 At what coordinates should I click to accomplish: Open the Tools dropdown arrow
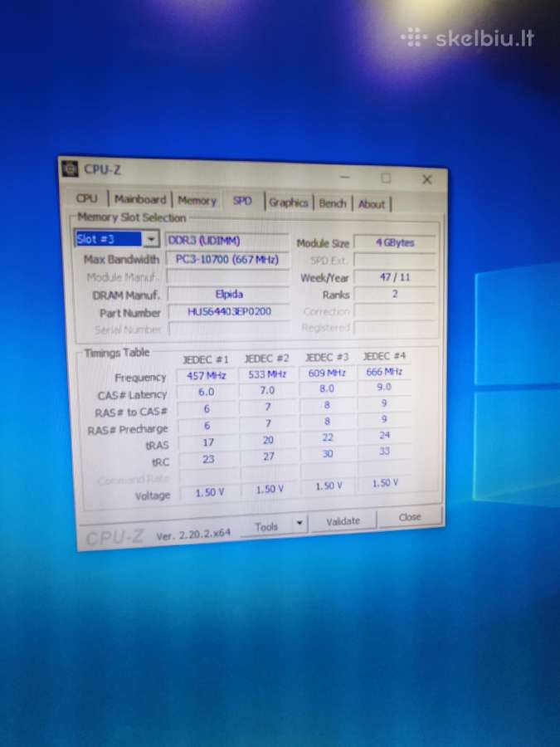[x=299, y=523]
